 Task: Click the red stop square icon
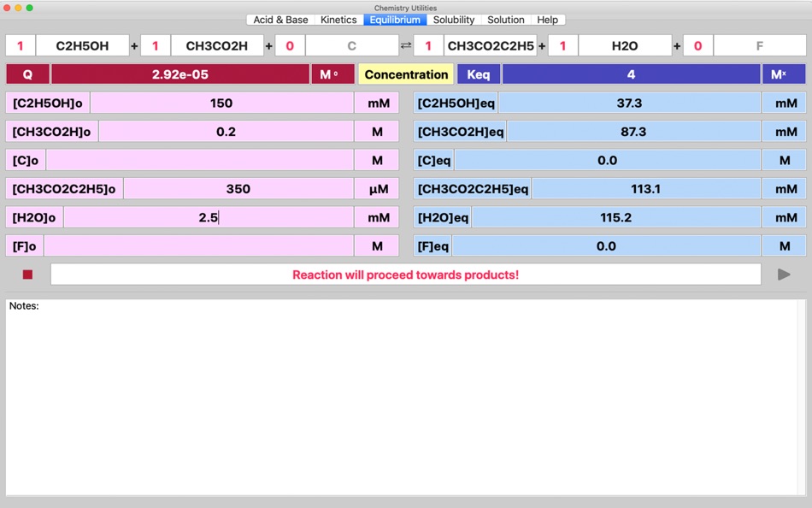pos(27,275)
